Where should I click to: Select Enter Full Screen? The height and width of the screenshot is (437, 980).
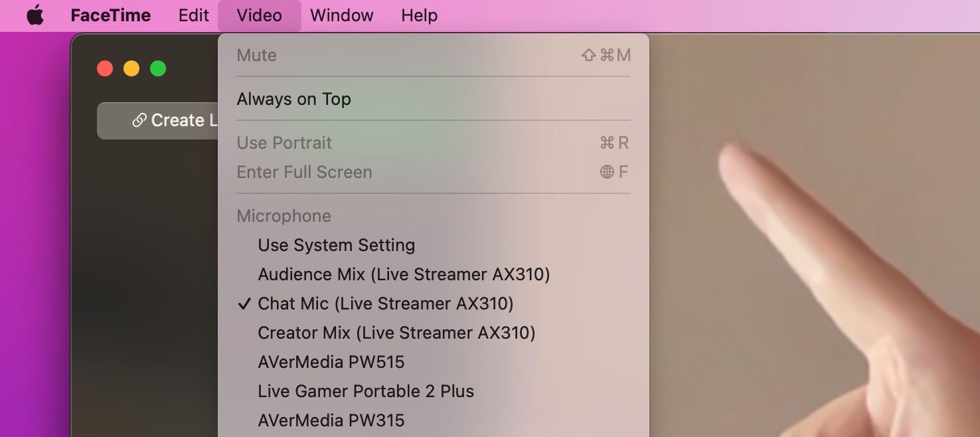coord(304,171)
